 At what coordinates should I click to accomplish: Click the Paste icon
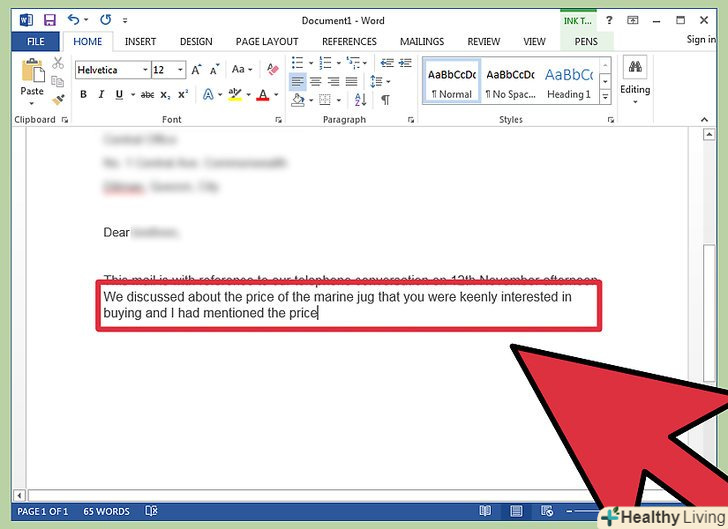(32, 72)
